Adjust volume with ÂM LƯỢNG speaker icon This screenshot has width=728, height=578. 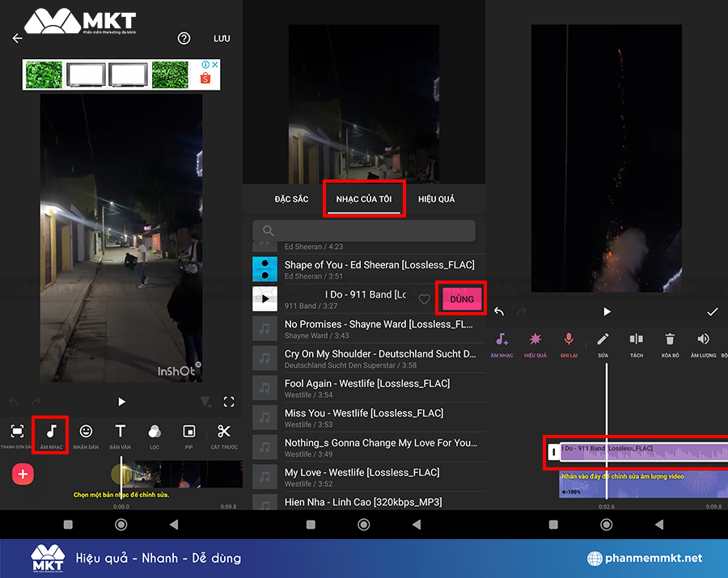pyautogui.click(x=704, y=344)
